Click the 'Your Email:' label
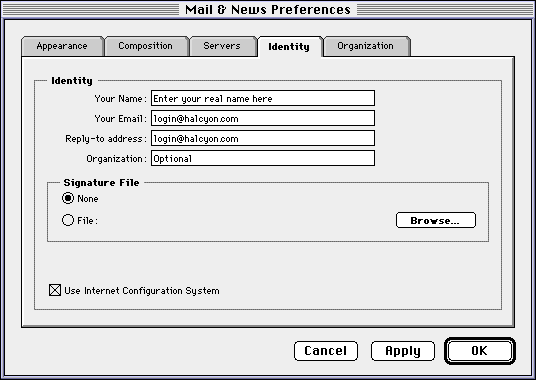This screenshot has height=380, width=536. click(121, 119)
